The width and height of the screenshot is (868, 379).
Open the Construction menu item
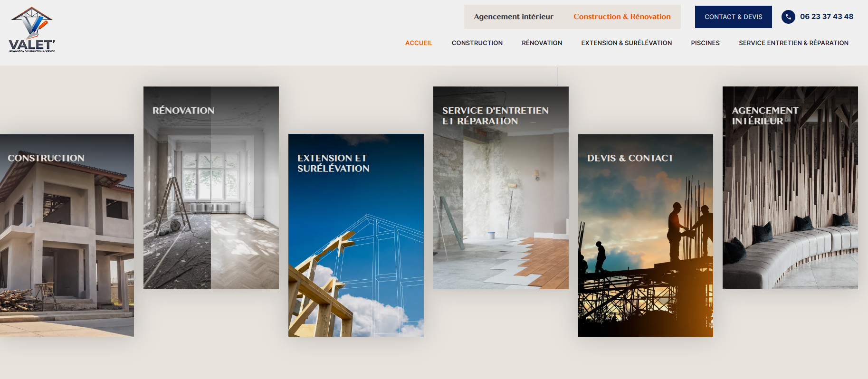[x=477, y=43]
